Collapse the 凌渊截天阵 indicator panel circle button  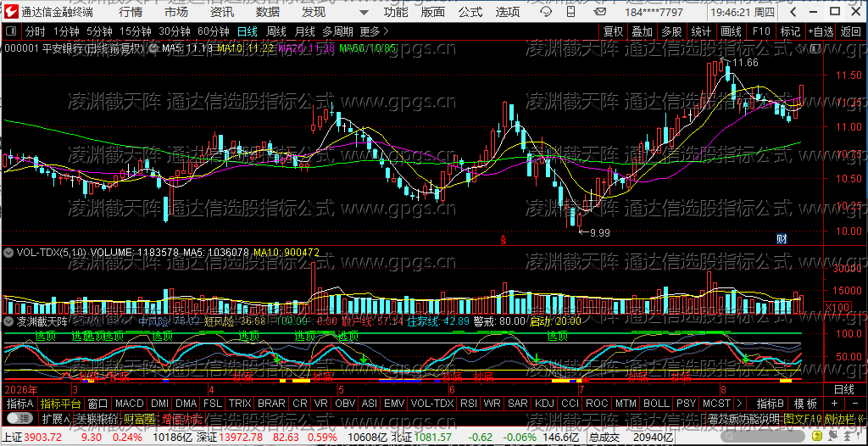8,321
